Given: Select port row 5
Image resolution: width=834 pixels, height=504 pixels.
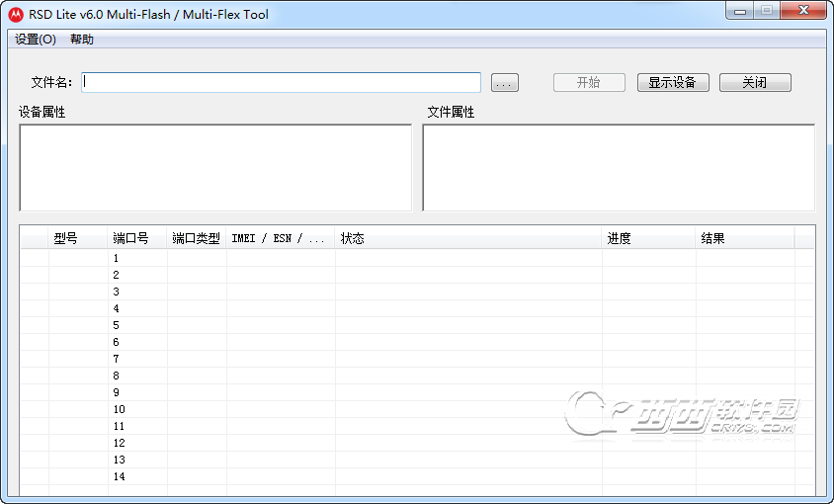Looking at the screenshot, I should coord(417,325).
